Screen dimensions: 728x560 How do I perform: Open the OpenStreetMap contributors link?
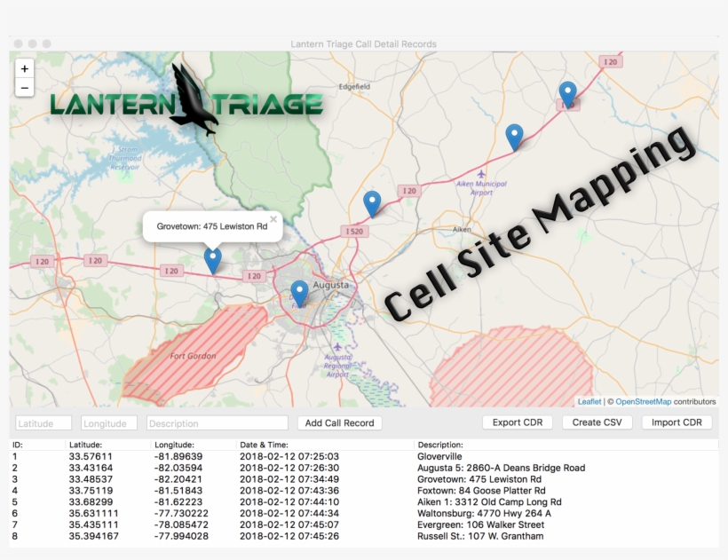pyautogui.click(x=644, y=400)
